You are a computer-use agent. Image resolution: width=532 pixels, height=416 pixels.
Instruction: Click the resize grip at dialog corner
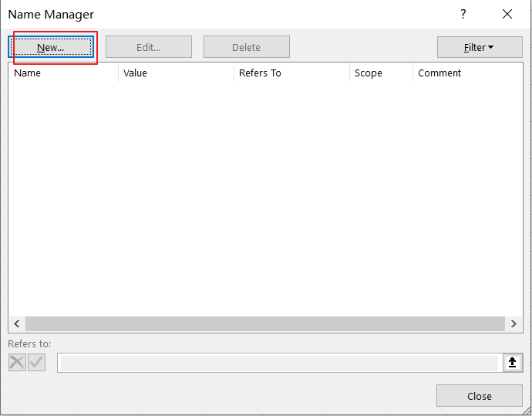(527, 411)
